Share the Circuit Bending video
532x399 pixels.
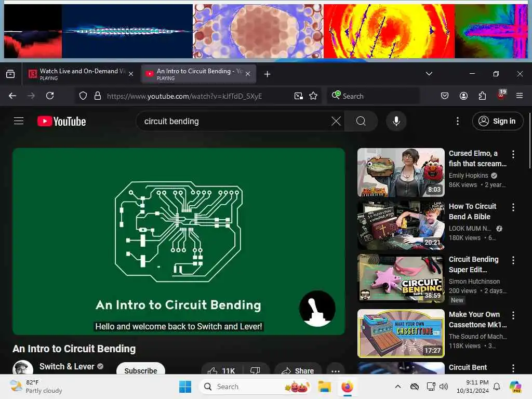coord(298,370)
